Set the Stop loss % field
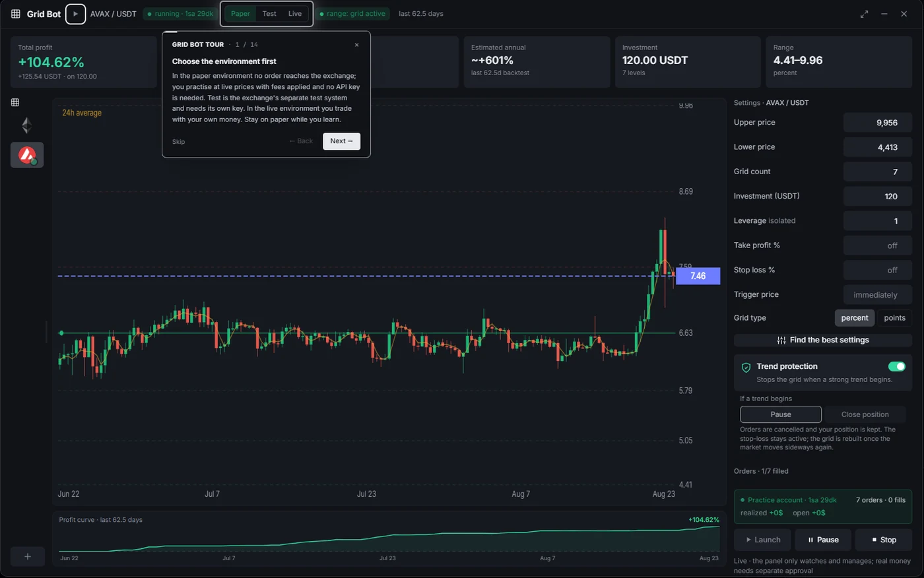This screenshot has height=578, width=924. click(x=878, y=270)
